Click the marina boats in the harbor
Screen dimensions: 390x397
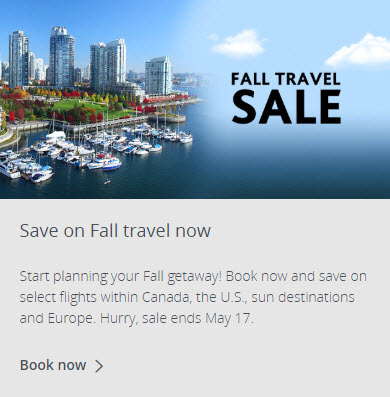coord(93,150)
